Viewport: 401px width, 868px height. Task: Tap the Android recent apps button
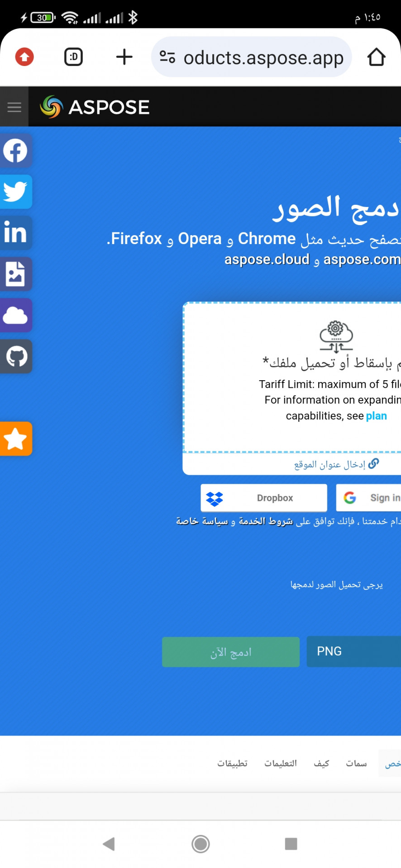point(291,844)
